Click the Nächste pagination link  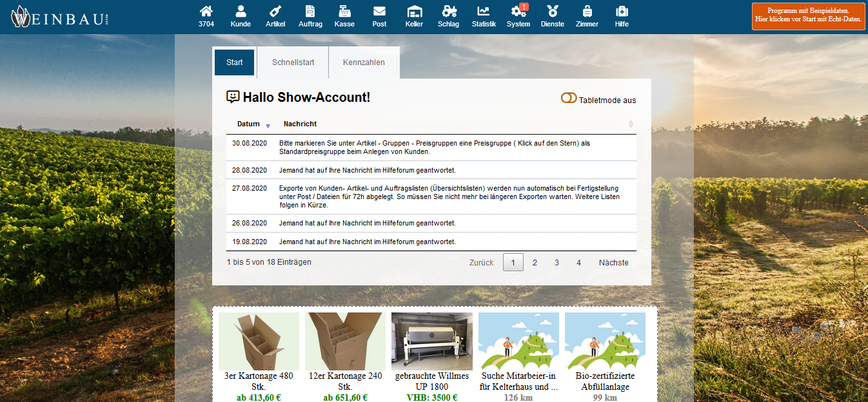coord(613,263)
